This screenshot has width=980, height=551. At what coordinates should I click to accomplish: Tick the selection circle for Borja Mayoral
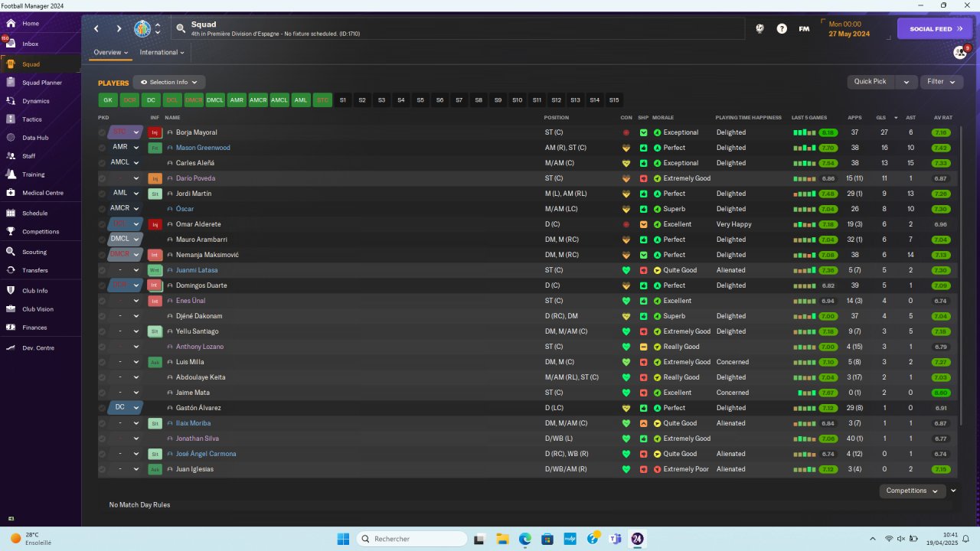pos(102,132)
